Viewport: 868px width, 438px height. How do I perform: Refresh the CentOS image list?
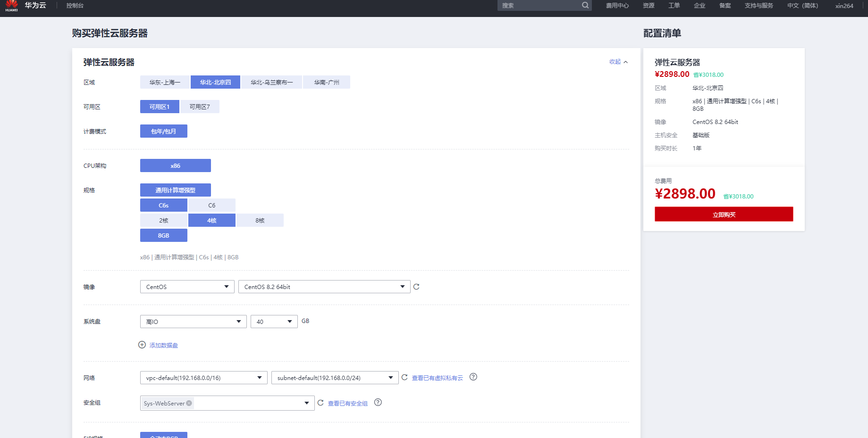click(416, 287)
